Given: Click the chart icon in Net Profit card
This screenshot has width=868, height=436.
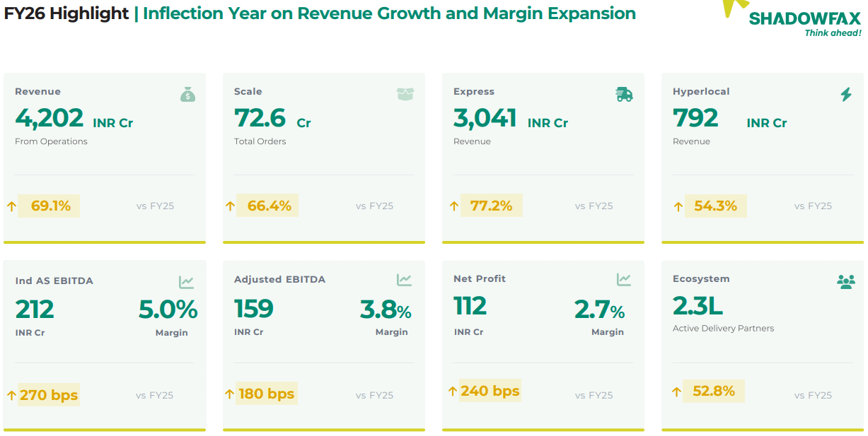Looking at the screenshot, I should pos(623,279).
